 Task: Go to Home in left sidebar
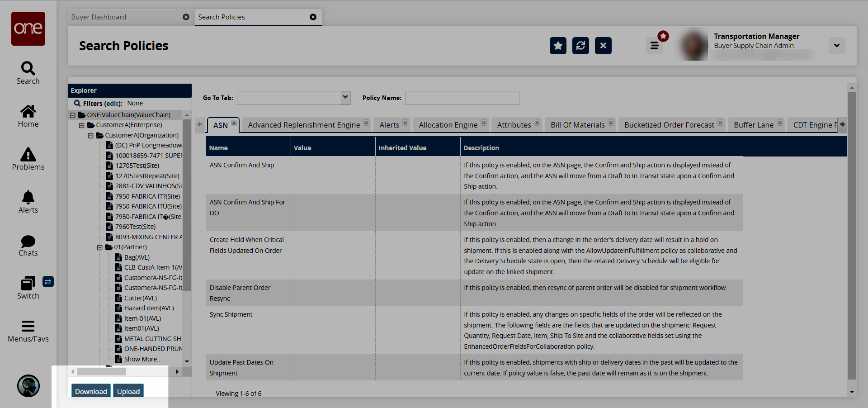click(28, 116)
